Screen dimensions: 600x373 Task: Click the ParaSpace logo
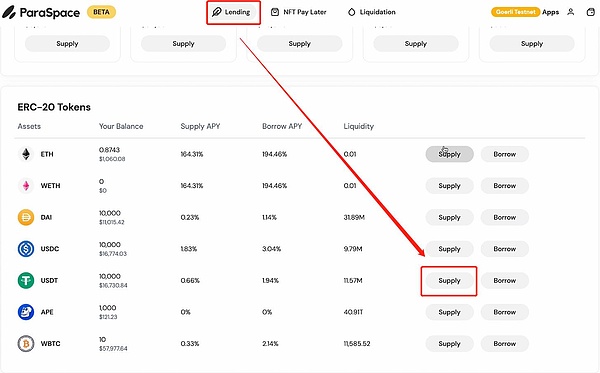(41, 12)
